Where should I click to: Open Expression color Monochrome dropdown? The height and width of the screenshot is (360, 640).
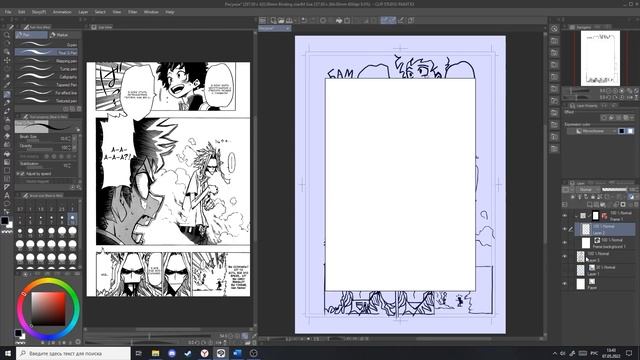[591, 131]
